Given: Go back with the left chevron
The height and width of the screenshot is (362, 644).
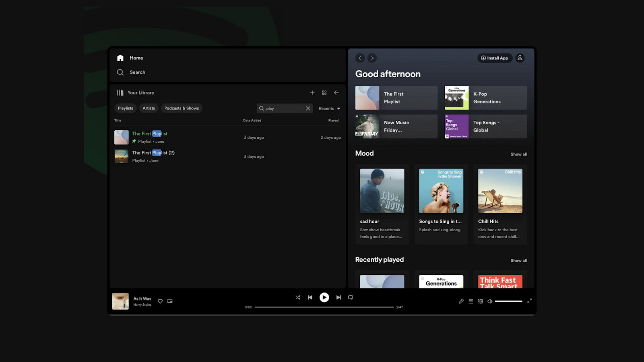Looking at the screenshot, I should click(360, 58).
